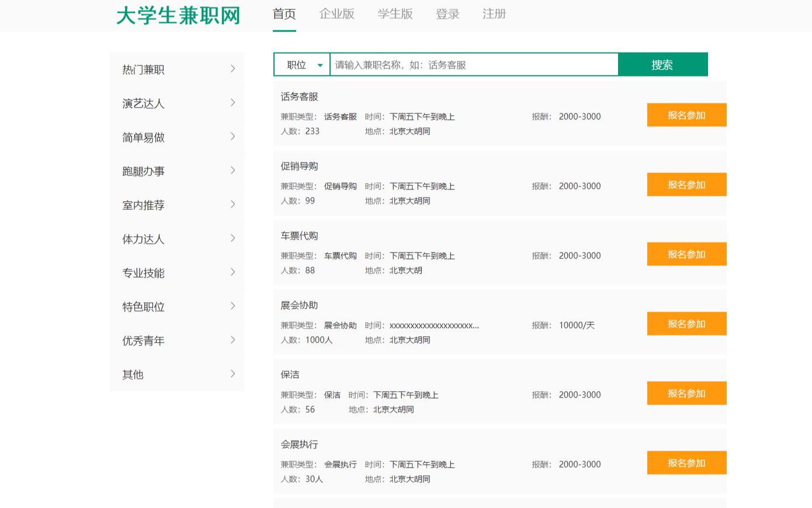The width and height of the screenshot is (812, 508).
Task: Click 报名参加 for 保洁 job
Action: [x=687, y=393]
